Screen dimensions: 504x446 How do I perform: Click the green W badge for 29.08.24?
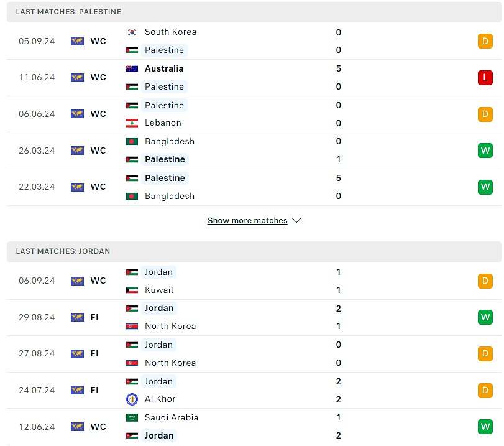click(485, 317)
